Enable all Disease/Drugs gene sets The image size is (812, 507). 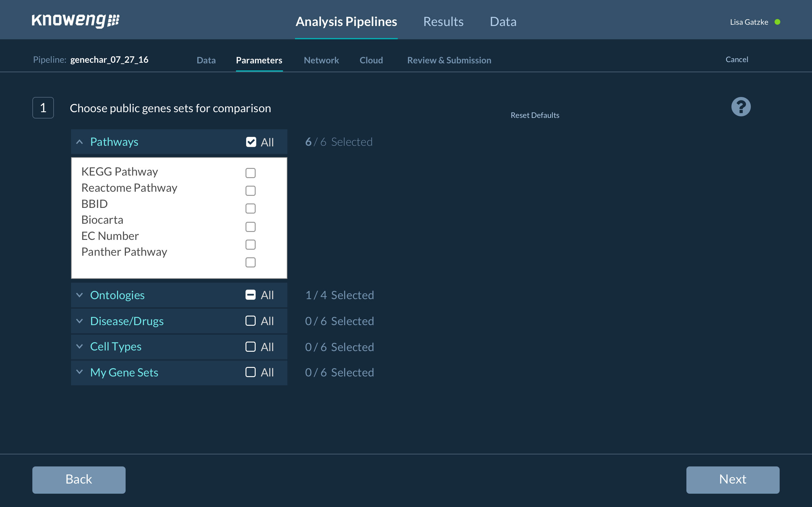click(x=250, y=321)
